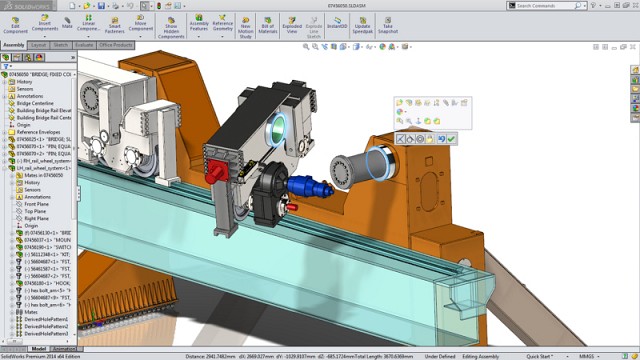Select the Mate tool
Image resolution: width=640 pixels, height=360 pixels.
pyautogui.click(x=67, y=22)
